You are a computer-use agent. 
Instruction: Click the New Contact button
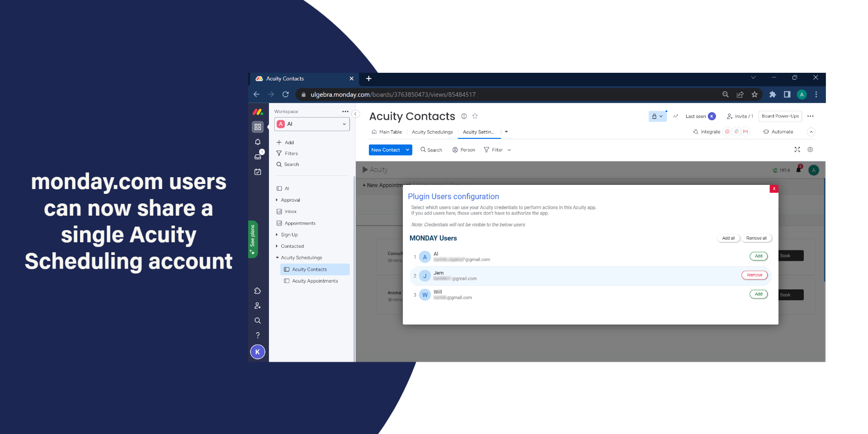coord(386,150)
